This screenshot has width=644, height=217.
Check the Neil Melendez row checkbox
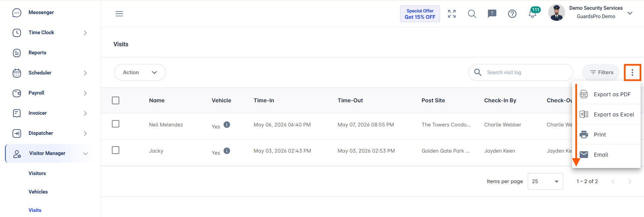point(116,124)
